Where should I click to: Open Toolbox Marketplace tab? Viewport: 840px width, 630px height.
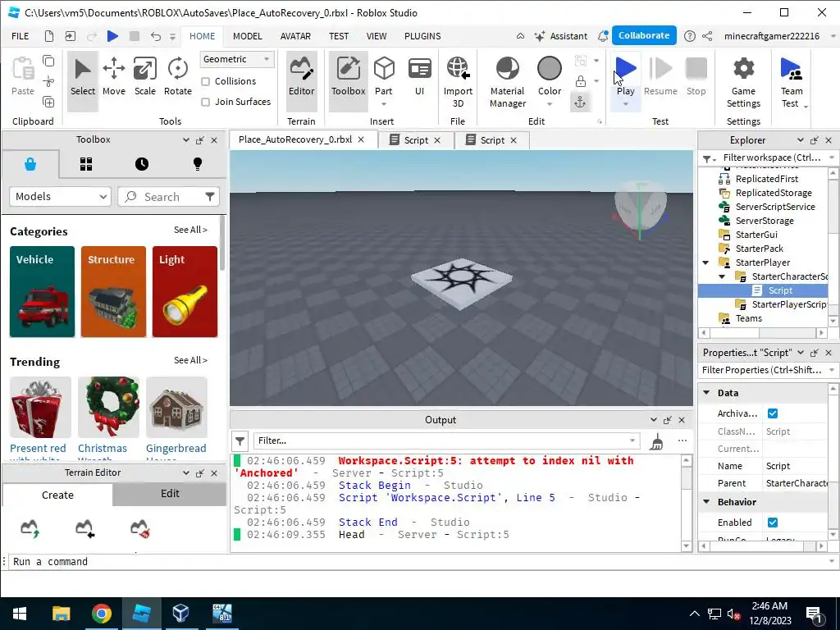click(30, 164)
